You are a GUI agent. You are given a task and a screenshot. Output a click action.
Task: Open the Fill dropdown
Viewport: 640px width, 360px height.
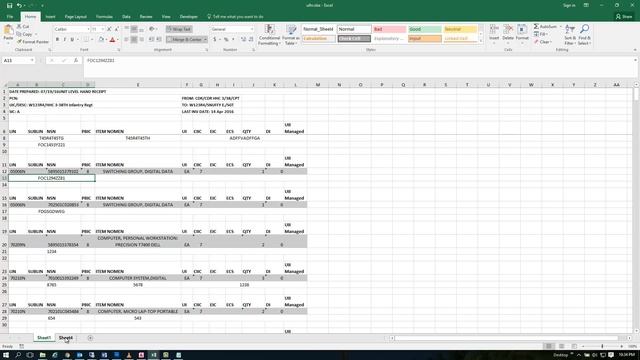pyautogui.click(x=541, y=34)
